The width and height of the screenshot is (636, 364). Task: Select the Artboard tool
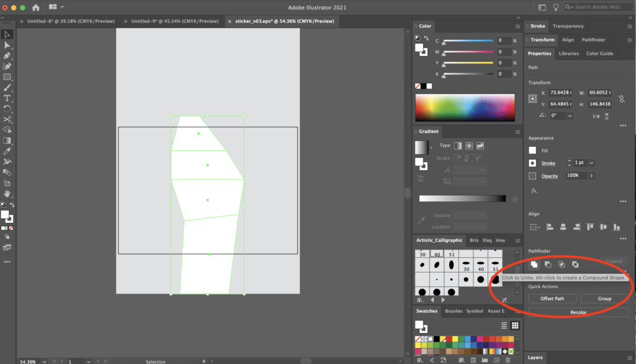[x=7, y=183]
